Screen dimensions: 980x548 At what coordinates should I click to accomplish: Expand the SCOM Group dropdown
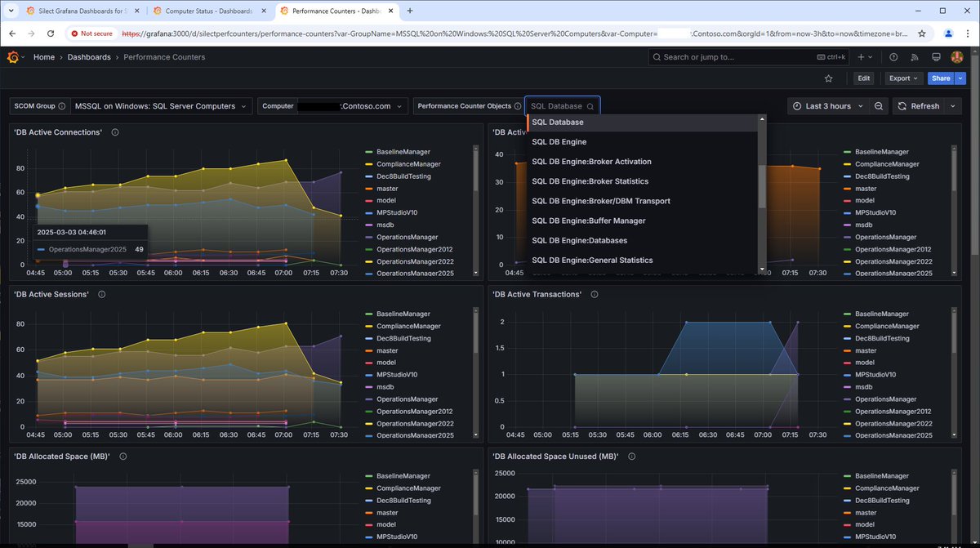tap(163, 106)
